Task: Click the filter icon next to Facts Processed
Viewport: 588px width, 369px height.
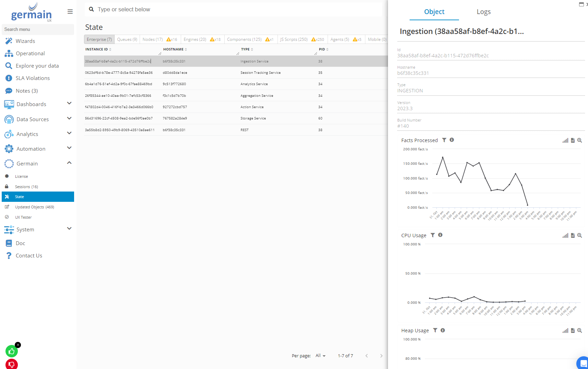Action: coord(444,140)
